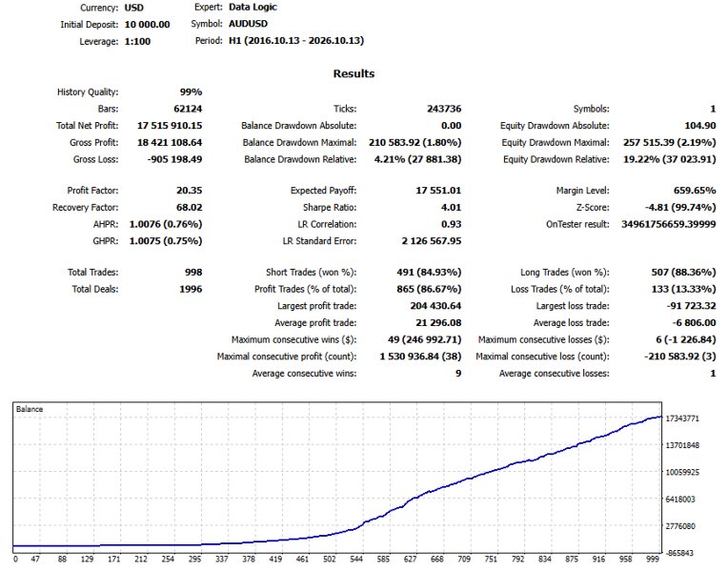Select the Initial Deposit value 10 000.00
Image resolution: width=728 pixels, height=572 pixels.
(147, 25)
